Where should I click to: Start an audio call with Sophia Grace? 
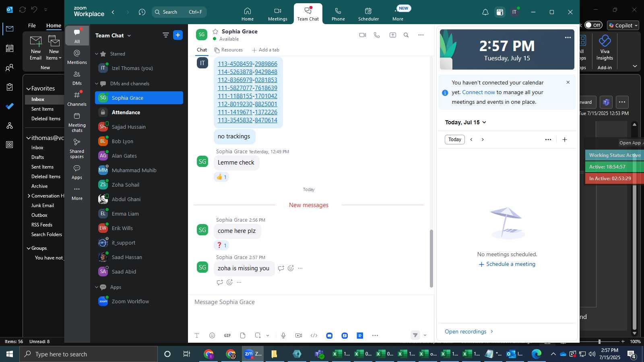377,35
